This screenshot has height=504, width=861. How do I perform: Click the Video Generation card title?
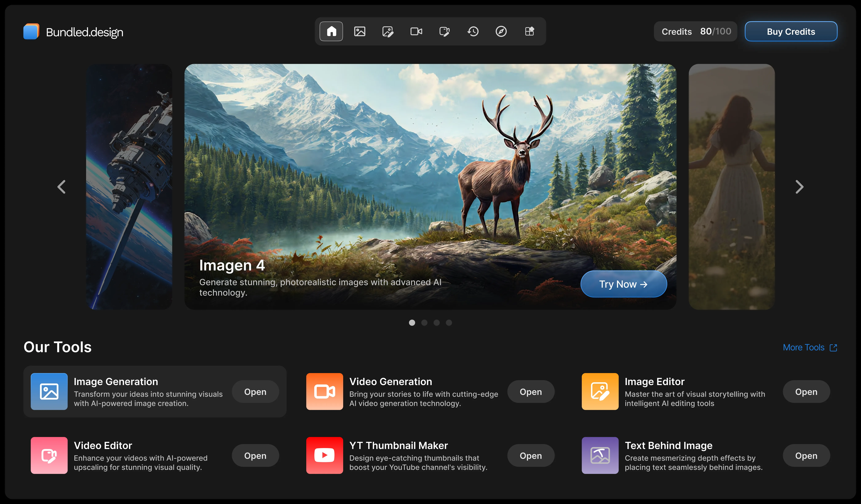click(x=391, y=381)
